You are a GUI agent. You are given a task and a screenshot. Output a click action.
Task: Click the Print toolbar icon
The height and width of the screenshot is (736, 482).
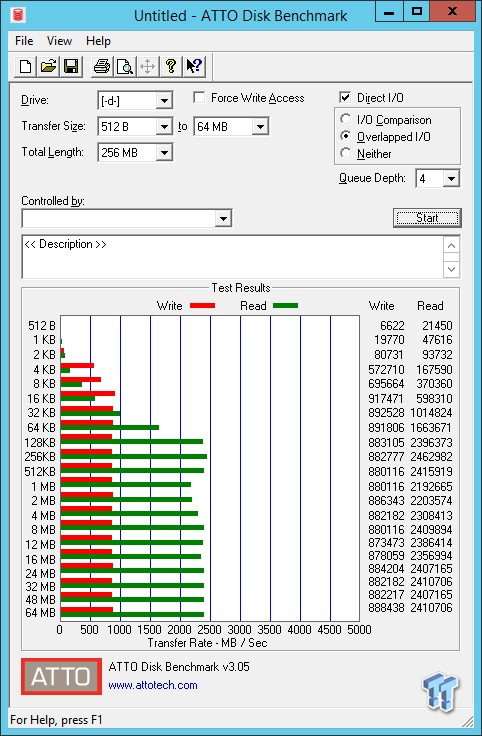coord(102,66)
